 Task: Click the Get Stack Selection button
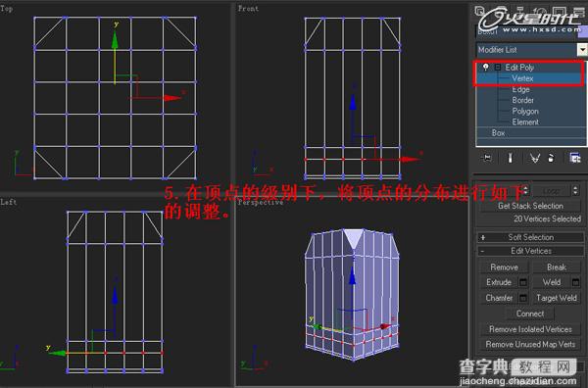530,206
